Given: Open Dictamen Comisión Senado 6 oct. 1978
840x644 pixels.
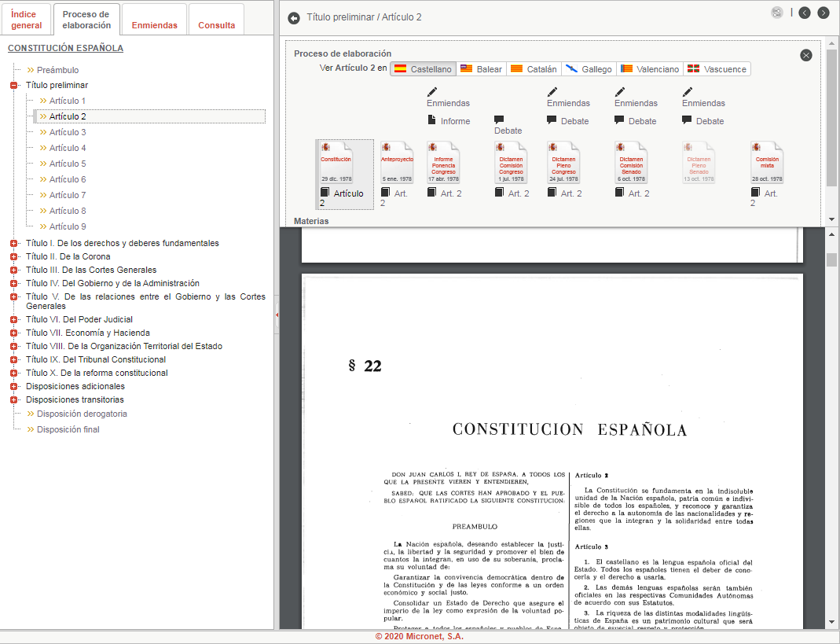Looking at the screenshot, I should tap(631, 163).
